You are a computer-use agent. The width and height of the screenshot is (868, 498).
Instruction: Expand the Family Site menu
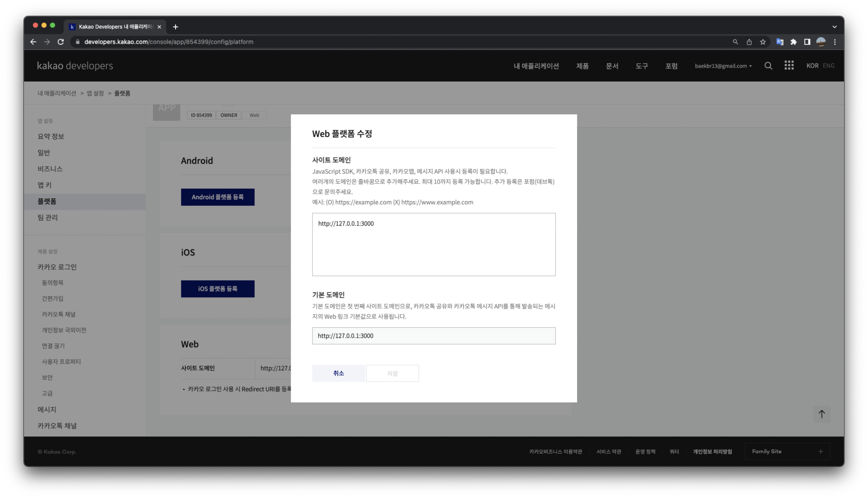tap(787, 451)
